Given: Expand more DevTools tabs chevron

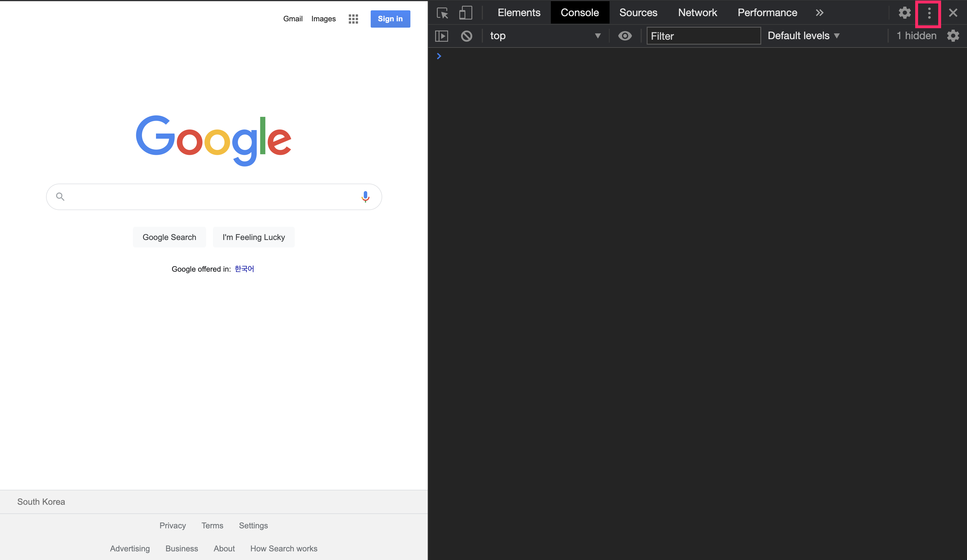Looking at the screenshot, I should pos(819,13).
